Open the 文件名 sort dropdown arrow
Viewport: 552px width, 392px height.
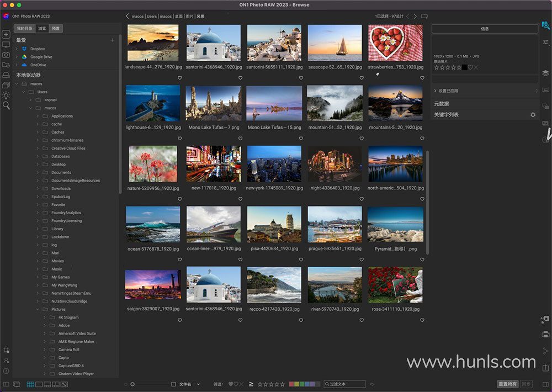click(x=198, y=384)
